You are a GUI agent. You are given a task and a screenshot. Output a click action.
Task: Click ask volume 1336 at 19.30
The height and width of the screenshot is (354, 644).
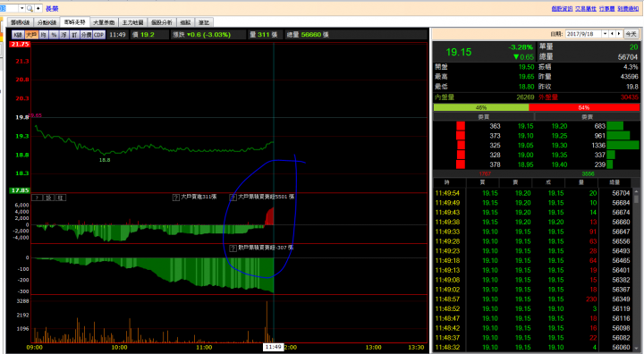[x=598, y=146]
